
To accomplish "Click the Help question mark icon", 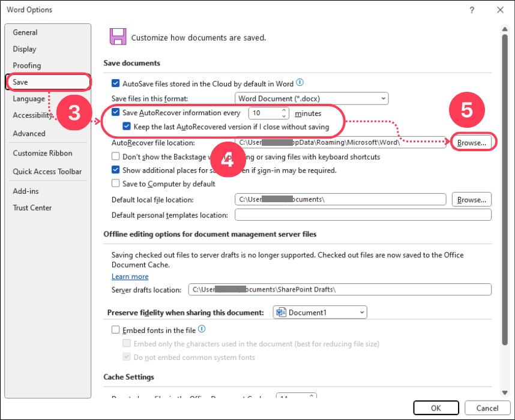I will tap(472, 10).
